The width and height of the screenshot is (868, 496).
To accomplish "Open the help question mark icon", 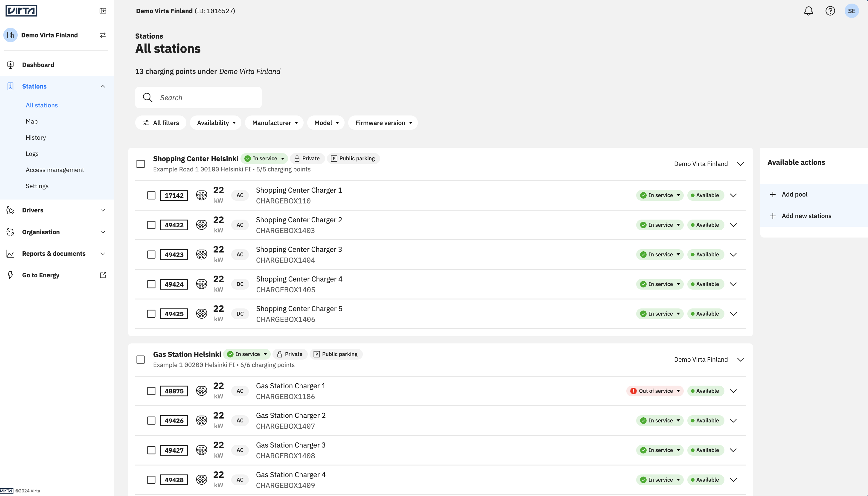I will (x=830, y=11).
